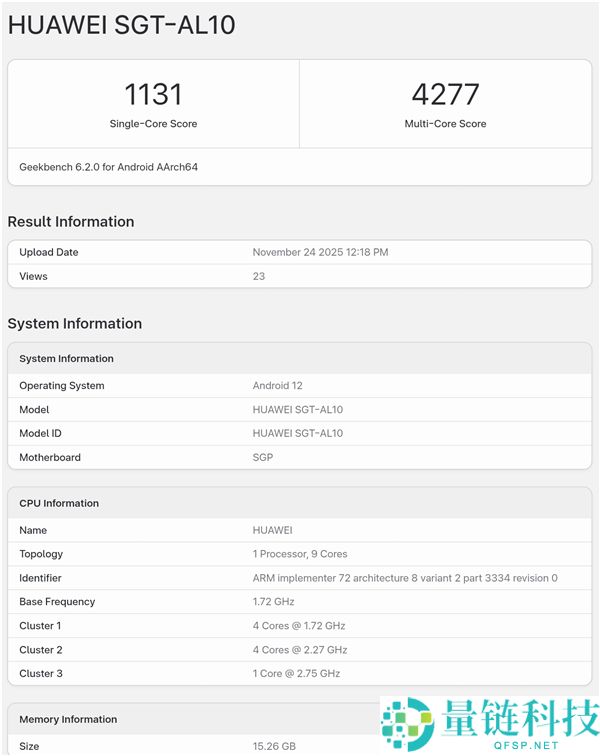The image size is (600, 756).
Task: Click the Motherboard value SGP
Action: click(262, 457)
